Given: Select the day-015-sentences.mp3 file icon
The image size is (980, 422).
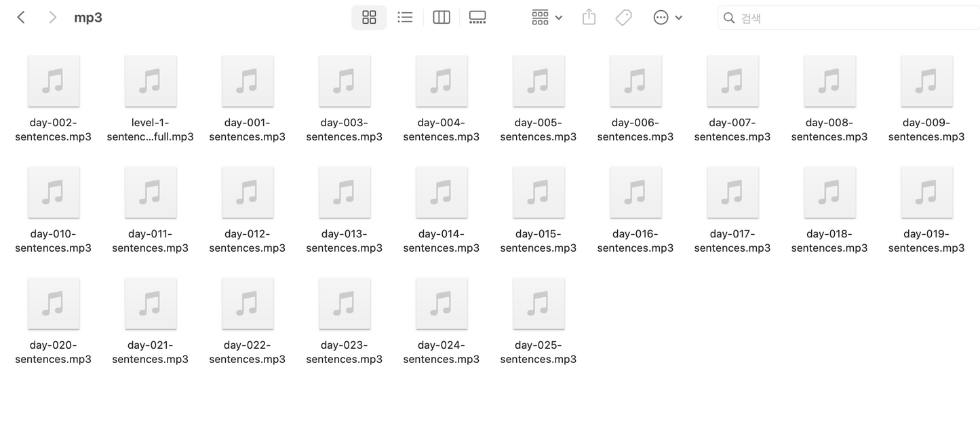Looking at the screenshot, I should pos(538,193).
